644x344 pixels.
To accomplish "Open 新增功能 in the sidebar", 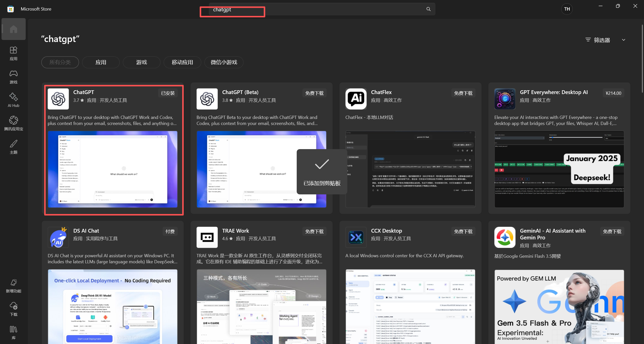I will (14, 286).
